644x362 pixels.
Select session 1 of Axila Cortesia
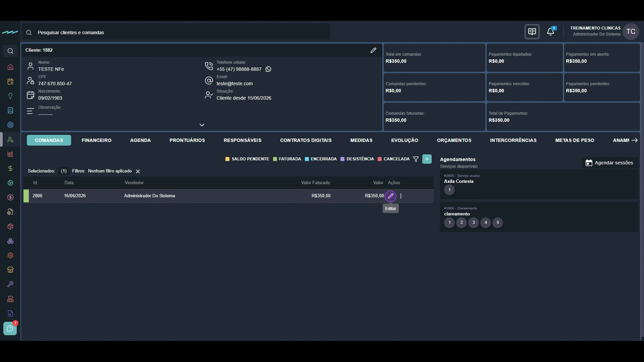coord(449,190)
